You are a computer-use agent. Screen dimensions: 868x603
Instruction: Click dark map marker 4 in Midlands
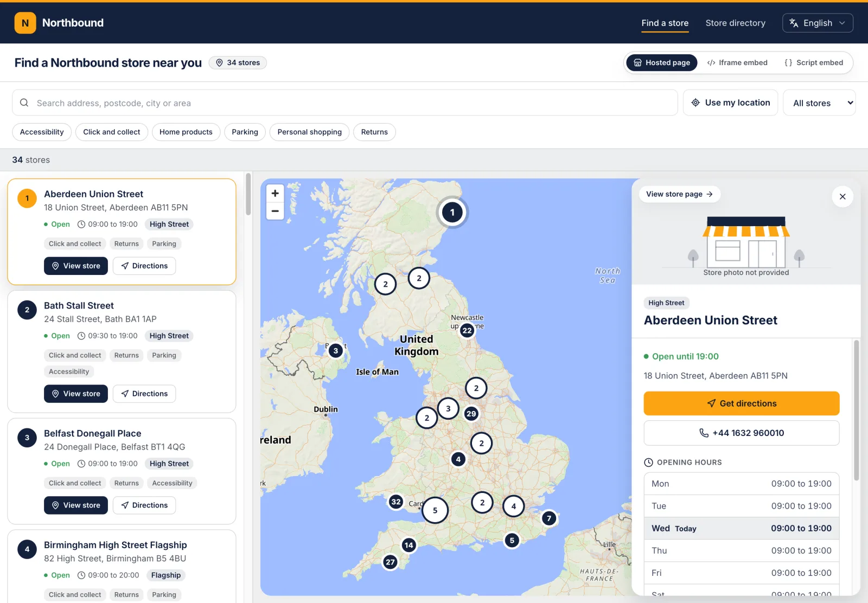[458, 459]
